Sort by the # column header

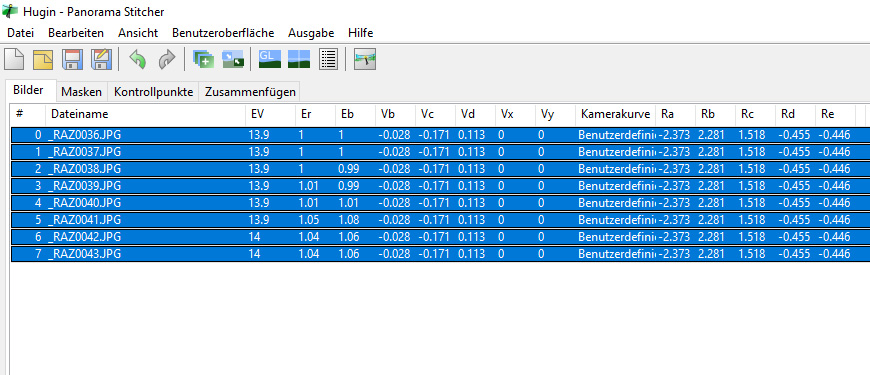click(28, 114)
